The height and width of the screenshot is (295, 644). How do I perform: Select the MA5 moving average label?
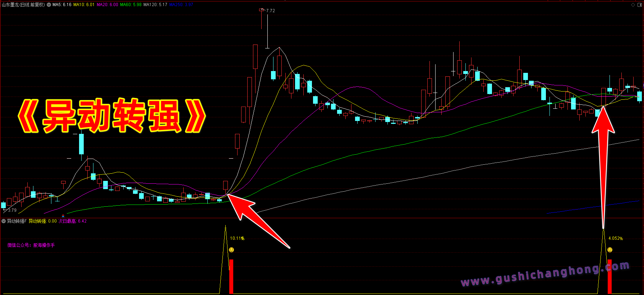click(62, 5)
